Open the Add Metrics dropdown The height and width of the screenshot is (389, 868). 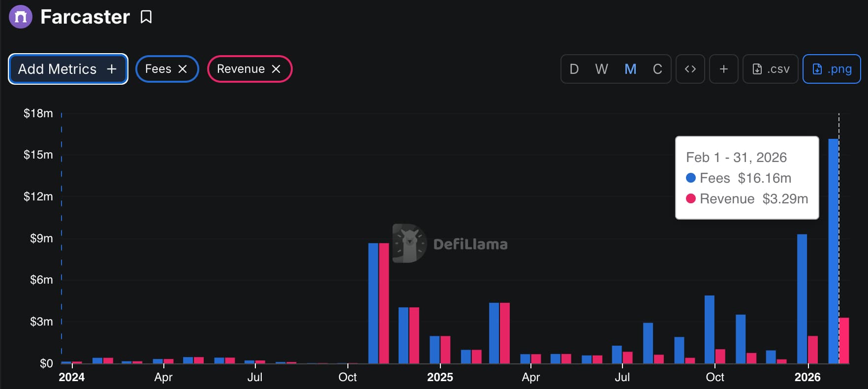pyautogui.click(x=68, y=69)
